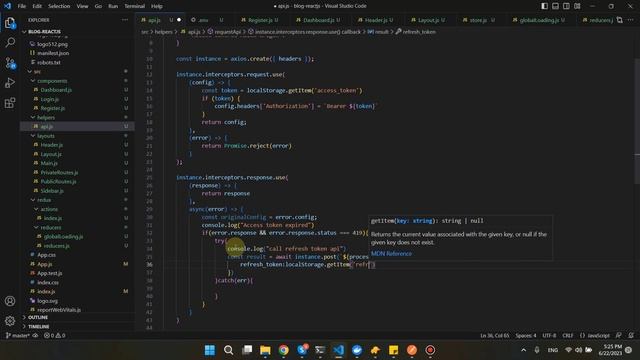Open the customize layout icon

pos(577,6)
